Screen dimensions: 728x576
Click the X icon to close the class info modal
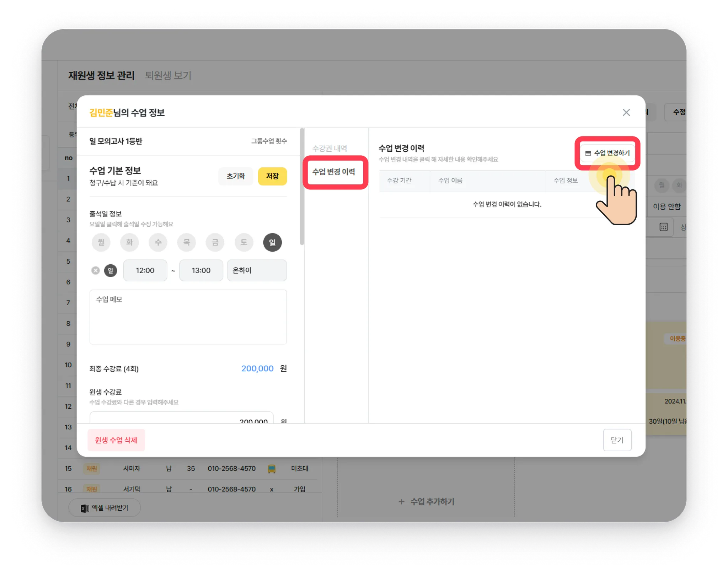pos(626,113)
